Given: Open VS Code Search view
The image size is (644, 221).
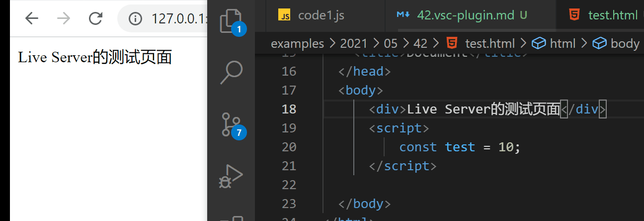Looking at the screenshot, I should tap(231, 73).
